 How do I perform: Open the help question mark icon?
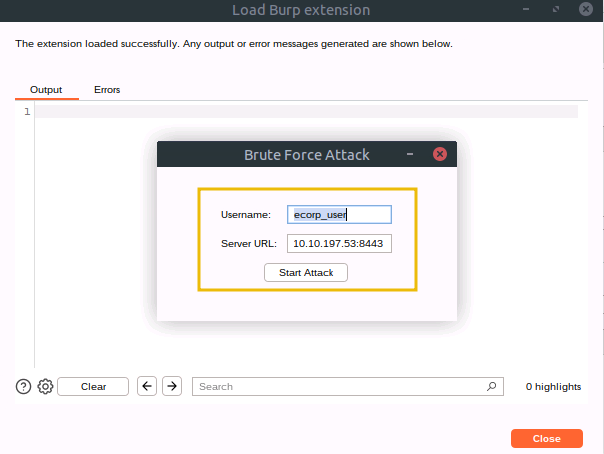[23, 386]
